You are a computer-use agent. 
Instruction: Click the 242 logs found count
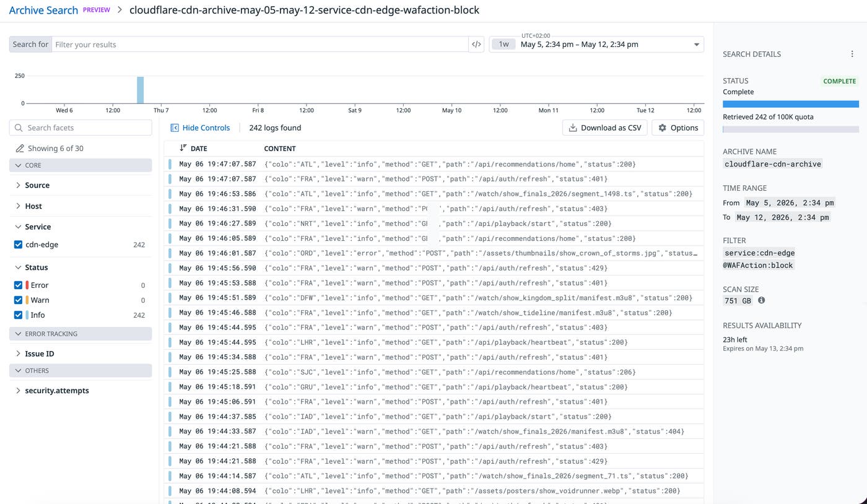[275, 128]
